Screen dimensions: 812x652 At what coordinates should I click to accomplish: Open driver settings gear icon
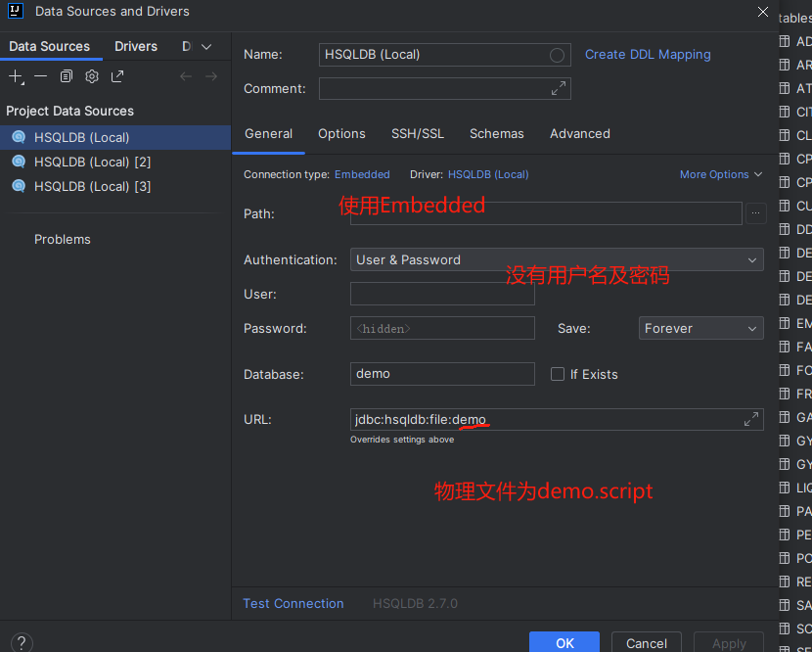[x=92, y=76]
